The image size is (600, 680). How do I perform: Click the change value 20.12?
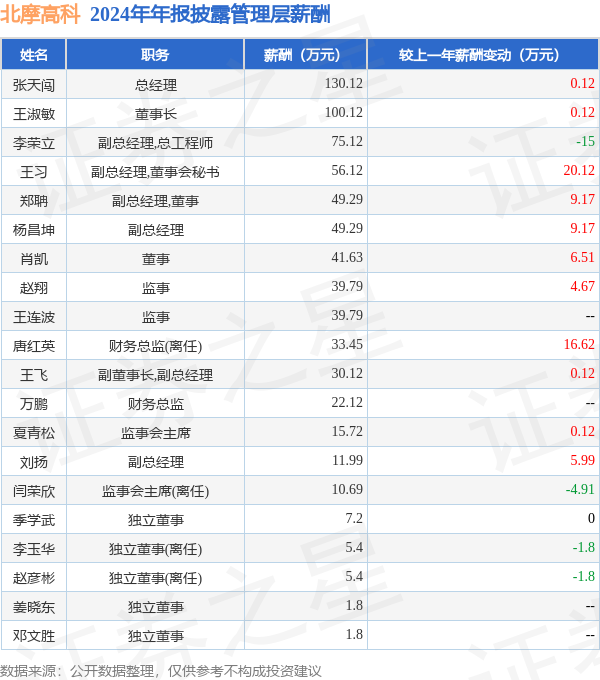(x=579, y=170)
